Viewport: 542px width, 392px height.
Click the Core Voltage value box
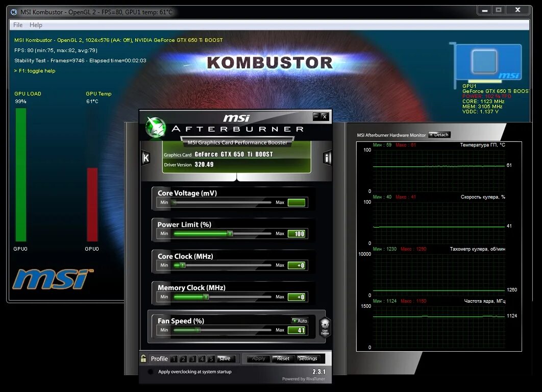[x=296, y=202]
